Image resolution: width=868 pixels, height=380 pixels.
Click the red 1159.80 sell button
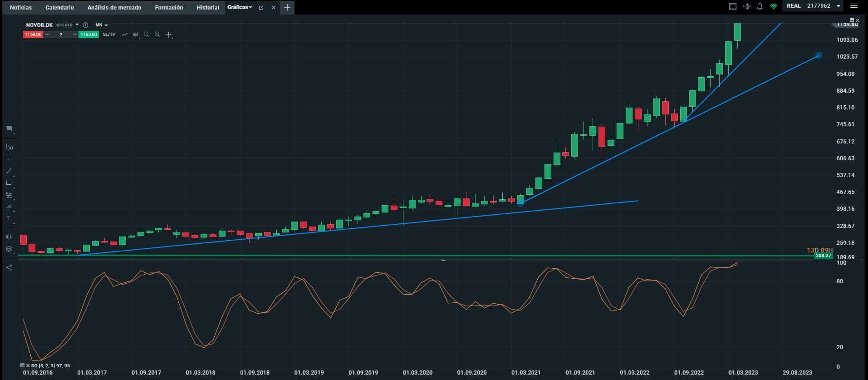(33, 35)
